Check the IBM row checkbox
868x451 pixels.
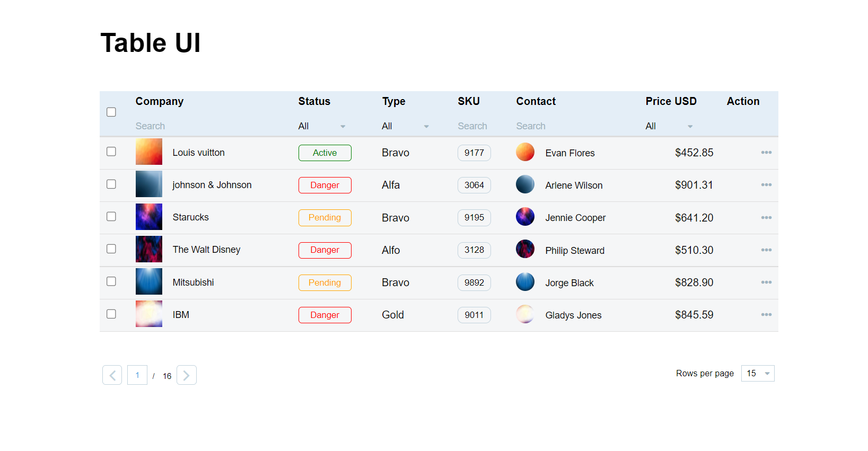pos(111,314)
